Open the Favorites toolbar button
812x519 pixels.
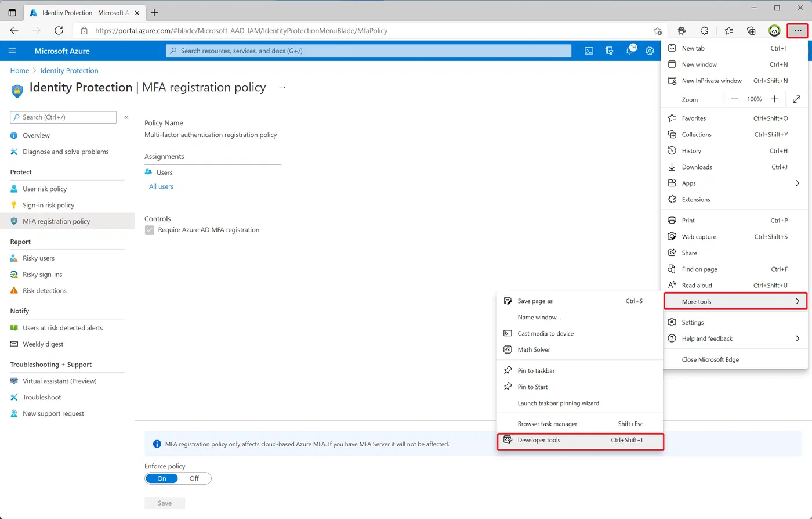tap(728, 31)
